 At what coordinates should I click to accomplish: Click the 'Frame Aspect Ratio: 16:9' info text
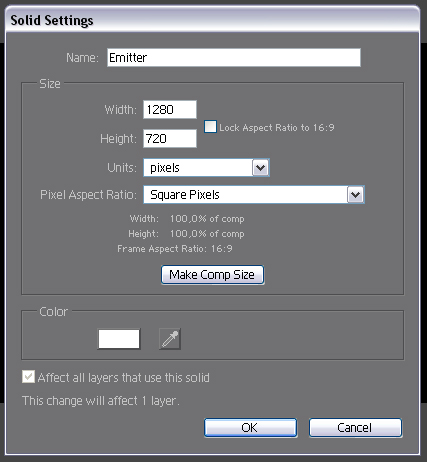[175, 249]
